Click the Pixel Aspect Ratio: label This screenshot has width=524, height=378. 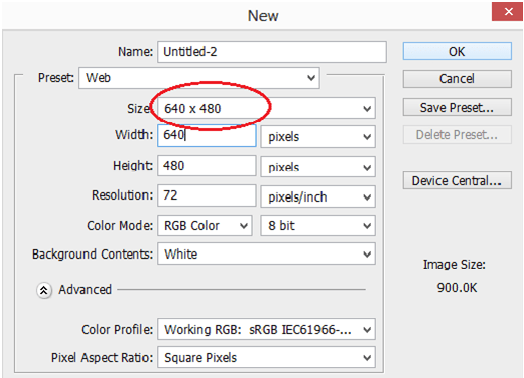pos(102,358)
